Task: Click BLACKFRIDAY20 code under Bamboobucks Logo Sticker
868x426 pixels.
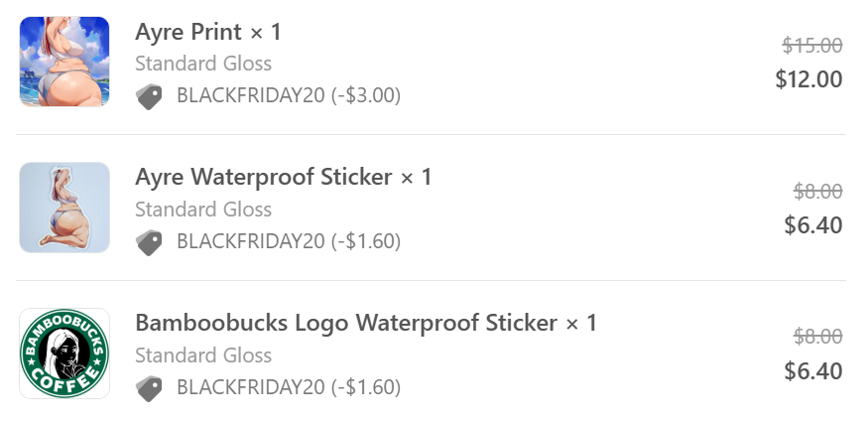Action: click(x=288, y=388)
